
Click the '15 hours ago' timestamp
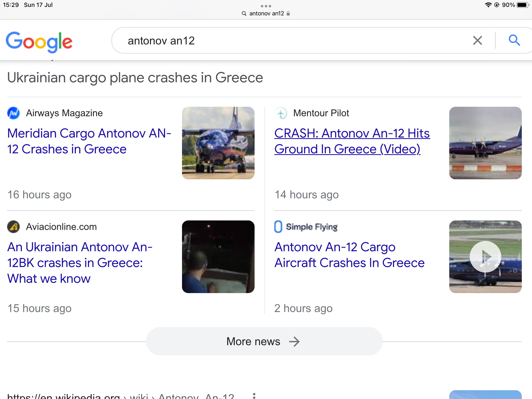click(x=39, y=308)
